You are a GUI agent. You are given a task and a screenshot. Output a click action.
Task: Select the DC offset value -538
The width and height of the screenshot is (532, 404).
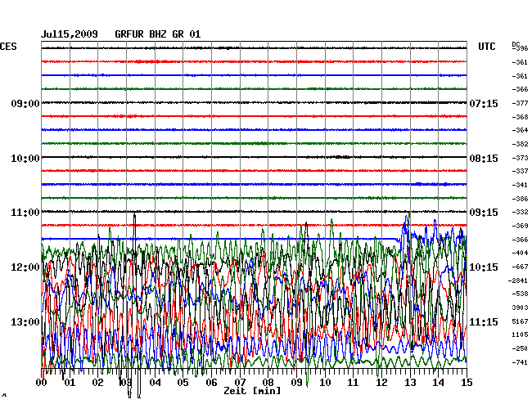pyautogui.click(x=520, y=294)
